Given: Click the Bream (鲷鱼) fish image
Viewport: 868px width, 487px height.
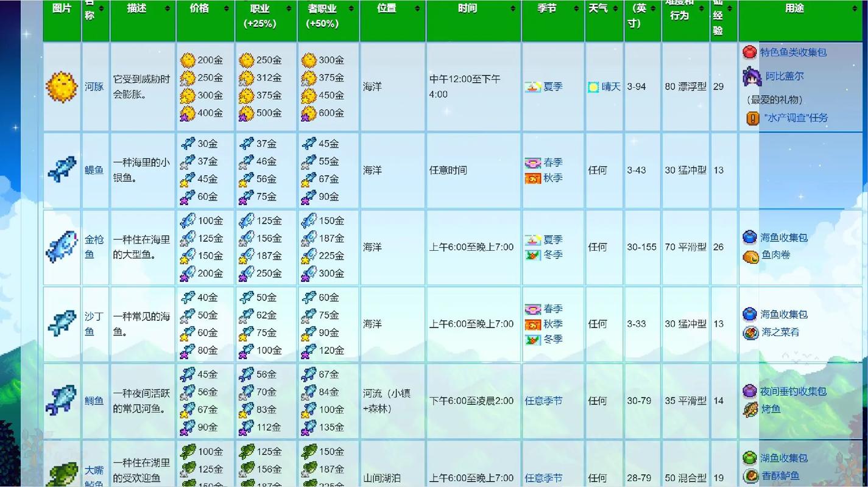Looking at the screenshot, I should [62, 401].
